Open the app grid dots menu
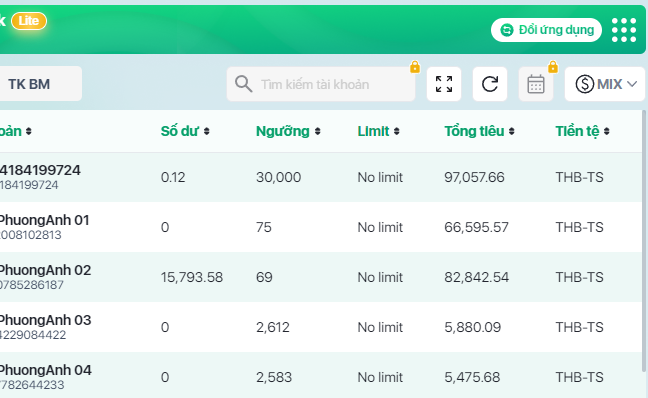This screenshot has height=398, width=648. click(624, 30)
